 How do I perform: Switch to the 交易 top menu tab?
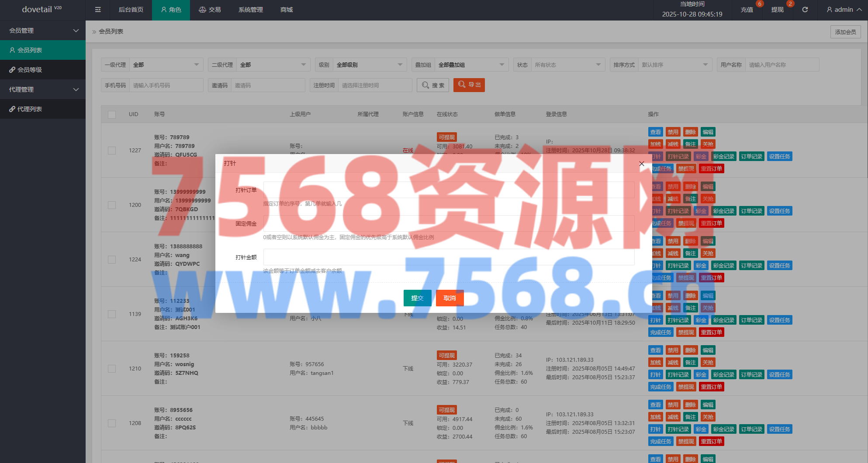(x=210, y=10)
